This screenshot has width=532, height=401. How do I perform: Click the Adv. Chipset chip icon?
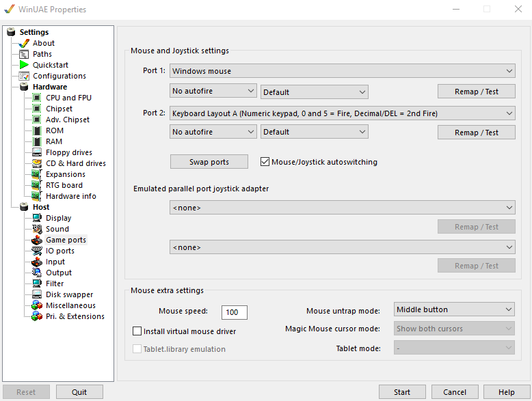[x=37, y=120]
